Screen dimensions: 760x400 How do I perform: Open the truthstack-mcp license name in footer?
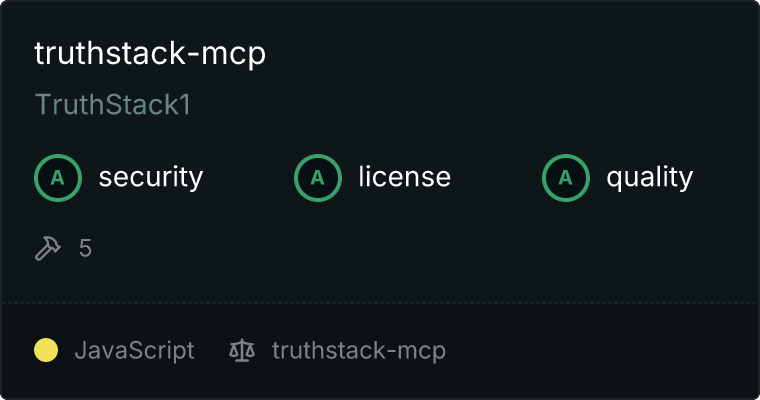[359, 351]
